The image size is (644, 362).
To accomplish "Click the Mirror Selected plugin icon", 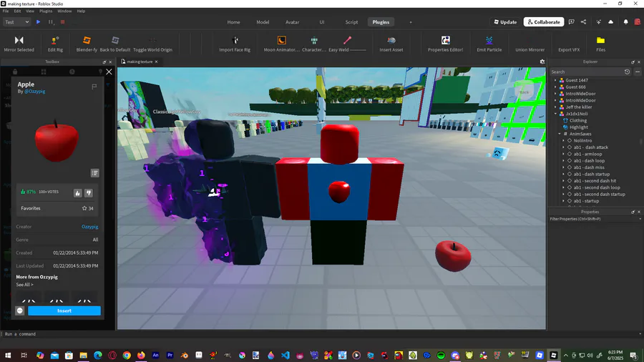I will pyautogui.click(x=19, y=40).
